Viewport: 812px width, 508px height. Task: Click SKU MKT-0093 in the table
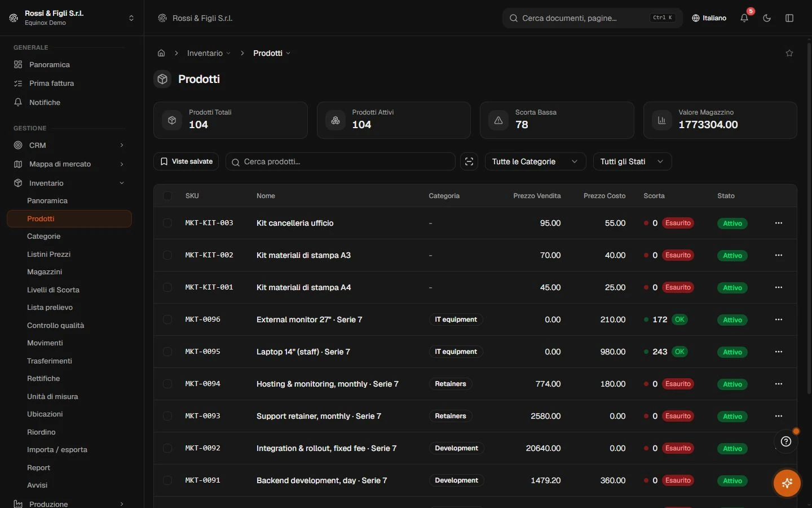pos(203,416)
